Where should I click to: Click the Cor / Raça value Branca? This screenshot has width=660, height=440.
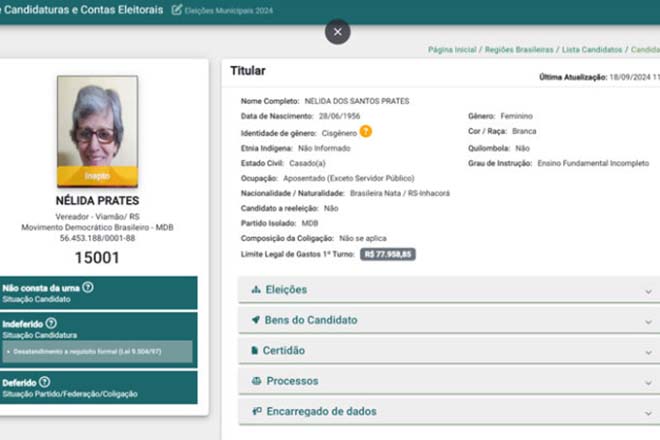[524, 131]
